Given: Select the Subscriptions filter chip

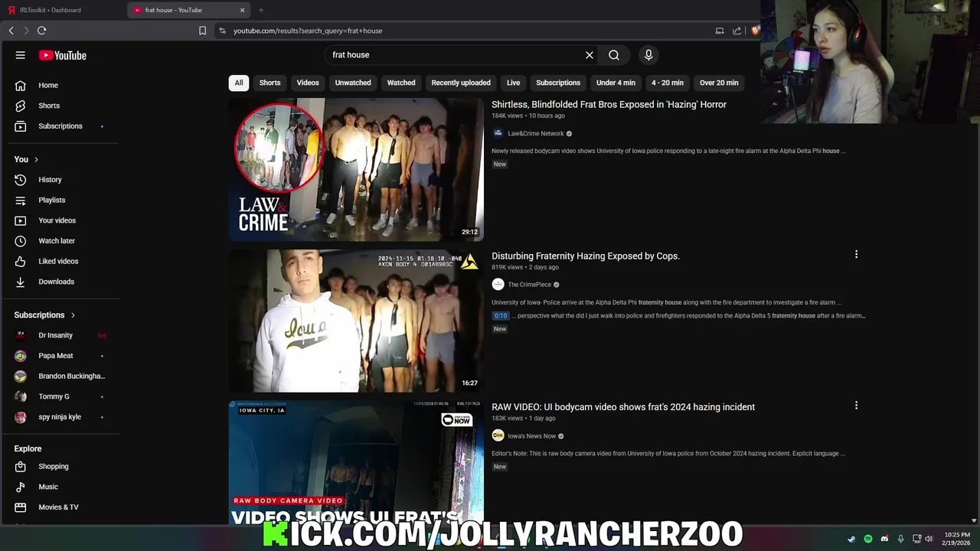Looking at the screenshot, I should pos(558,83).
